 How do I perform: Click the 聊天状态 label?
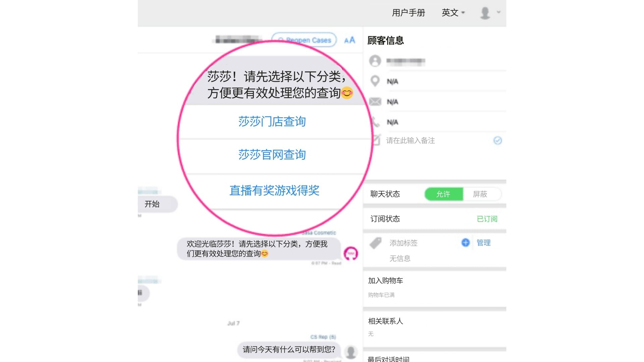point(385,194)
